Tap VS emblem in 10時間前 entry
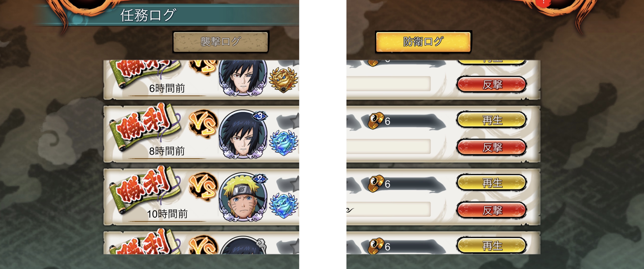644x269 pixels. [203, 187]
